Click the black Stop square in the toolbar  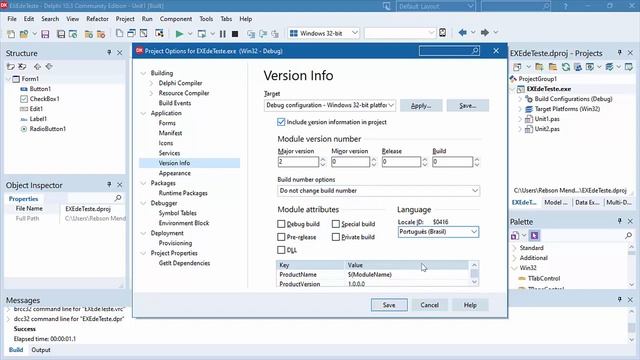tap(235, 33)
